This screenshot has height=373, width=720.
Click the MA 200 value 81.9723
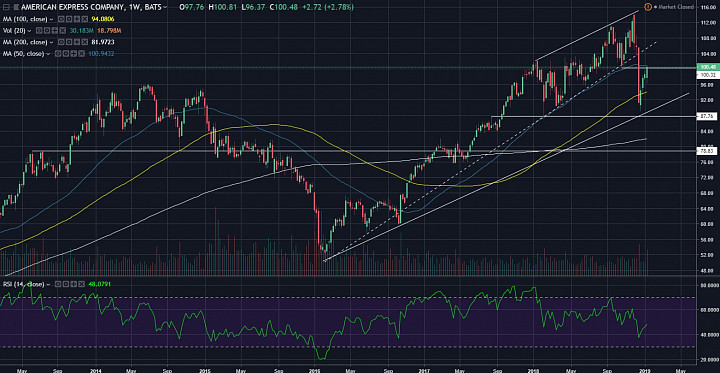coord(103,42)
